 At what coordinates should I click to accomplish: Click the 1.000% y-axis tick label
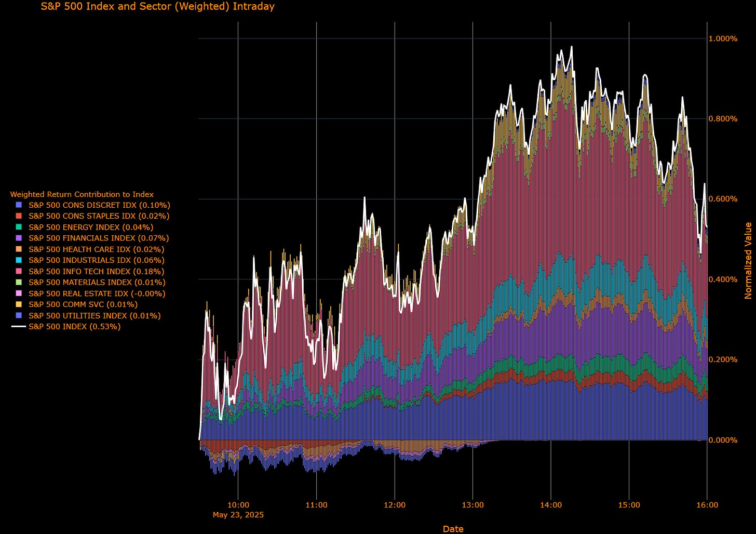(723, 38)
